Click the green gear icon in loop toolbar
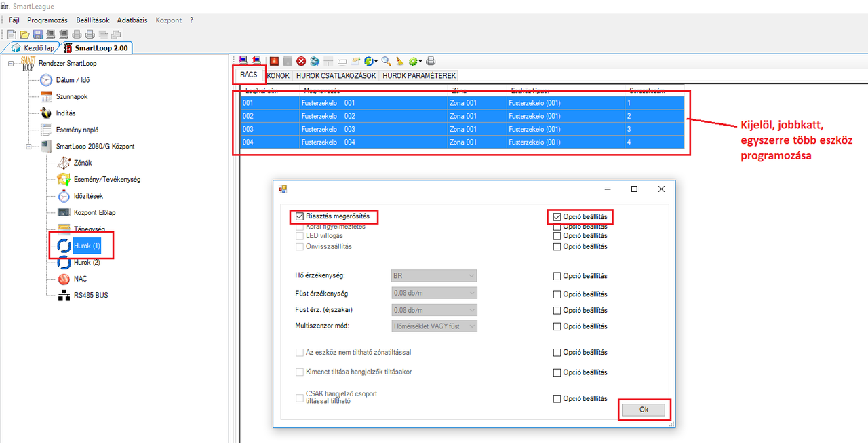 412,60
